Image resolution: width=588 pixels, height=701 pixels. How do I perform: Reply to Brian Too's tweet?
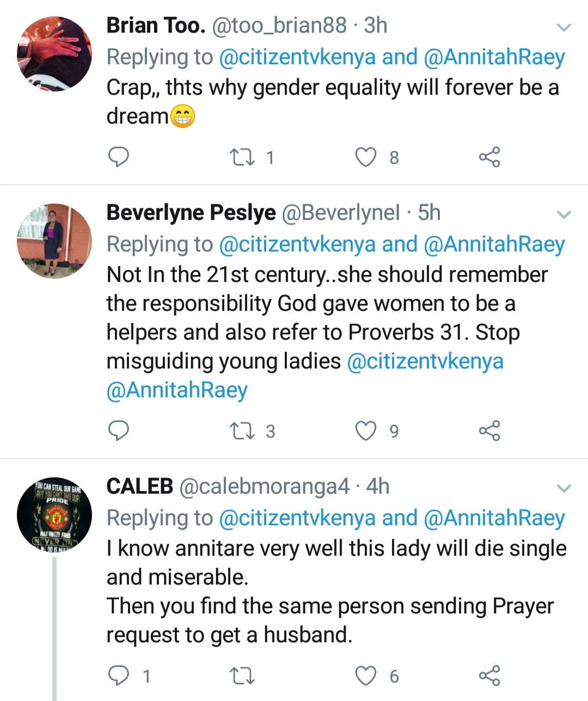pyautogui.click(x=119, y=157)
